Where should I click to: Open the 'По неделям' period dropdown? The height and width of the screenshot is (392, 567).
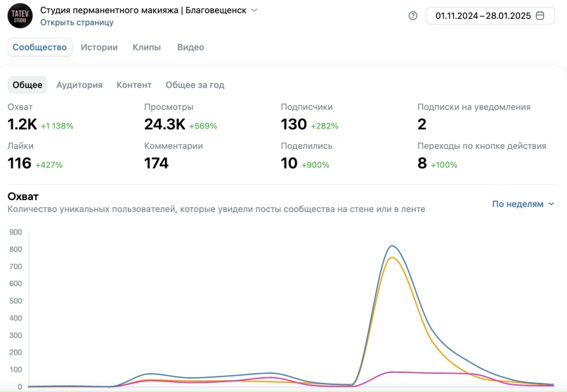pyautogui.click(x=523, y=204)
